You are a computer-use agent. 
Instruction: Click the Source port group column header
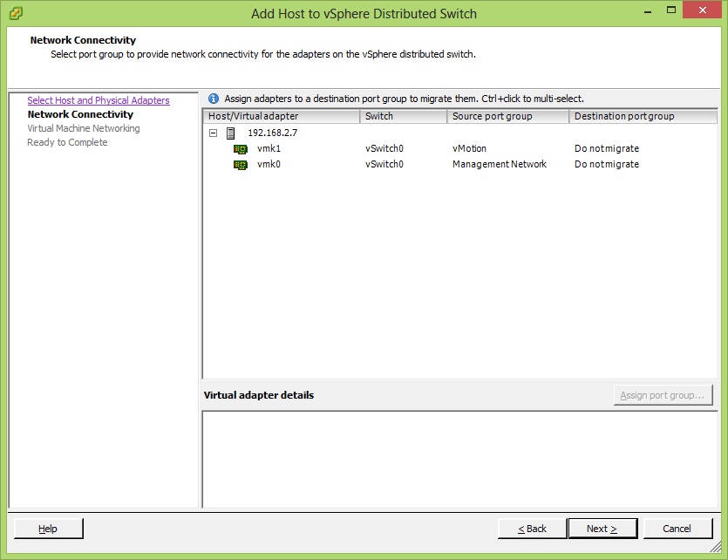507,116
